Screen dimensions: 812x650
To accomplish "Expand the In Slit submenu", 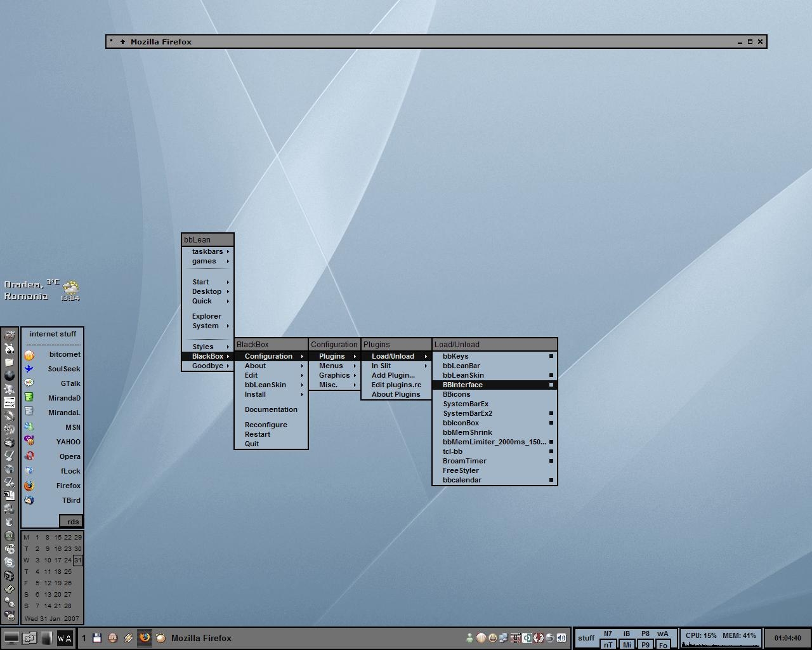I will 396,366.
